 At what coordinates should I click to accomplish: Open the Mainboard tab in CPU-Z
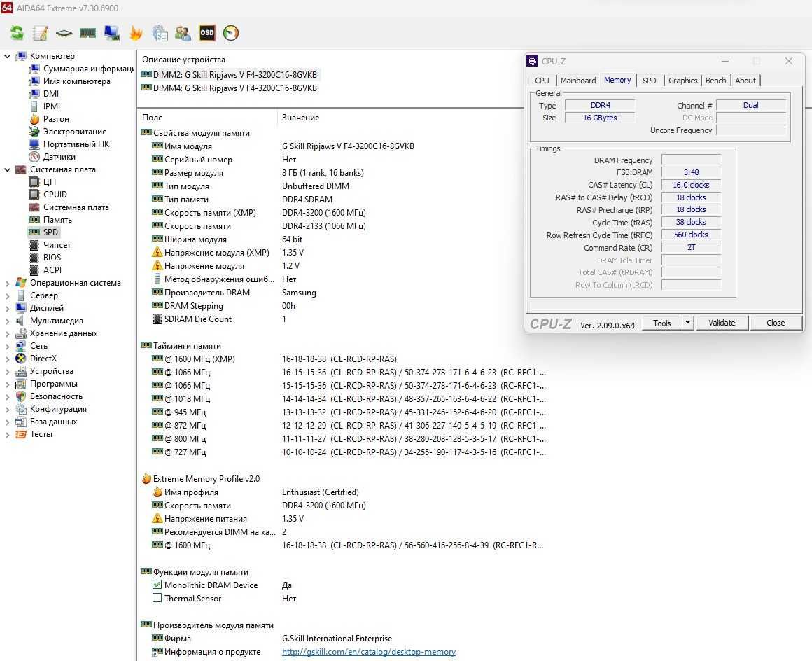[x=578, y=81]
